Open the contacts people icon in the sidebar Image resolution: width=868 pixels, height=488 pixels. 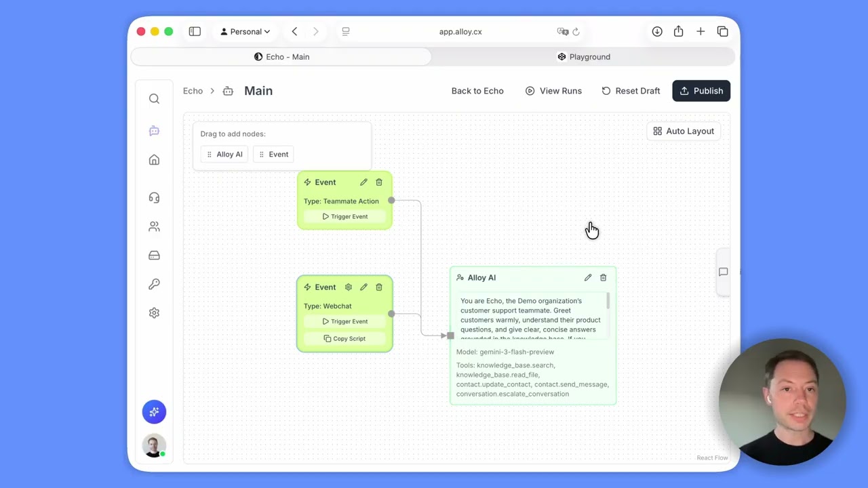pyautogui.click(x=154, y=226)
